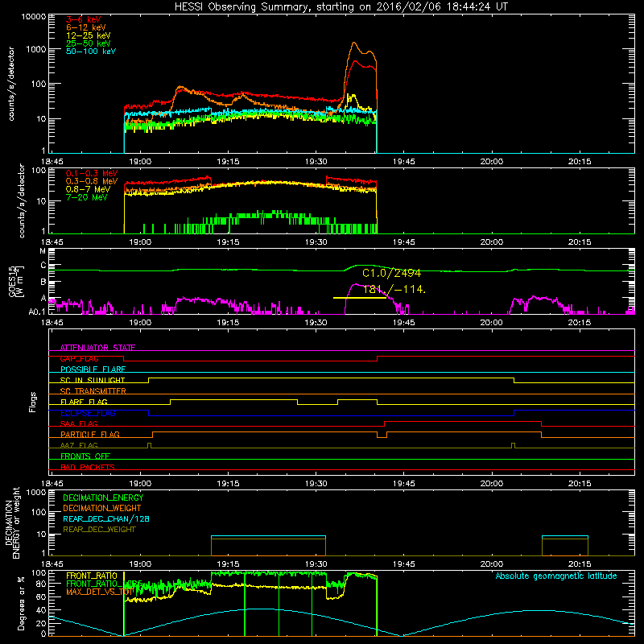This screenshot has width=644, height=644.
Task: Select the FLARE_FLAG label
Action: point(84,402)
